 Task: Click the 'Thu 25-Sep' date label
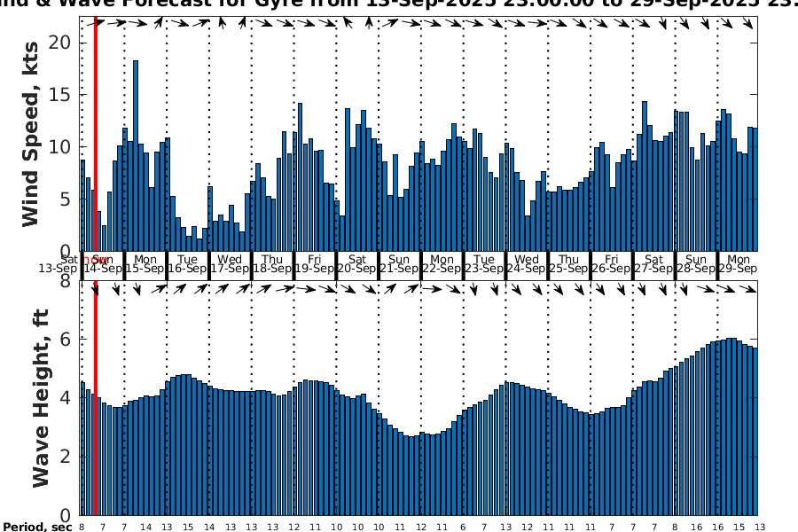point(569,263)
